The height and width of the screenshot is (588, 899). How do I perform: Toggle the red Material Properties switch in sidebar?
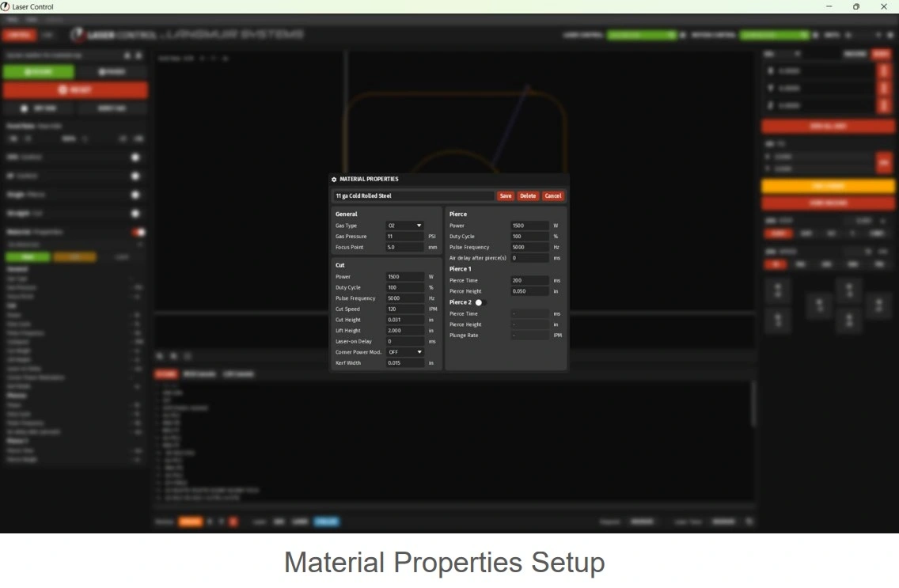(x=139, y=232)
